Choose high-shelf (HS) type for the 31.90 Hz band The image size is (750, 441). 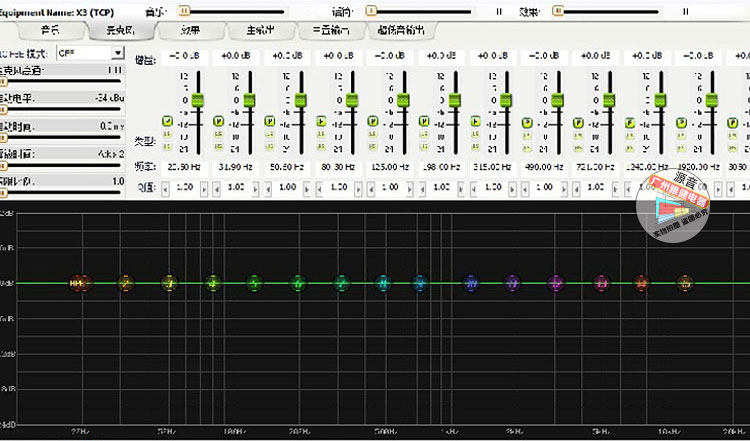point(219,147)
